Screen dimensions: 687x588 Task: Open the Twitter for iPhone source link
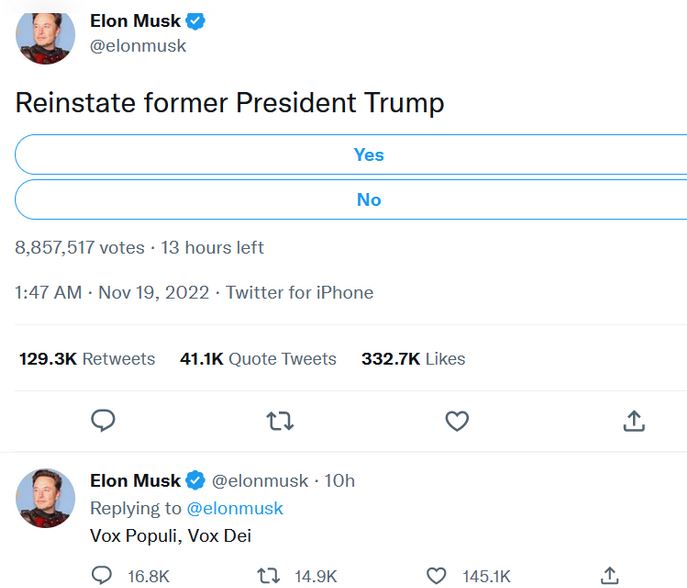coord(299,293)
